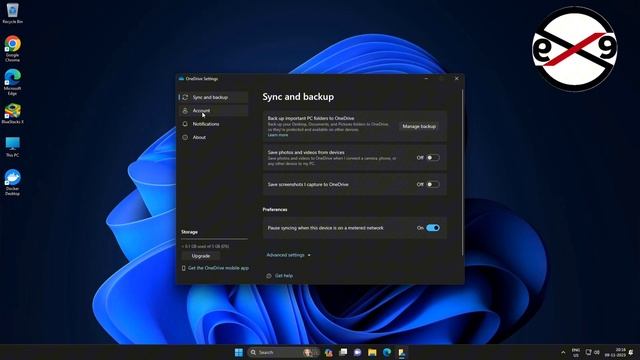Go to Notifications settings page
This screenshot has width=640, height=360.
pyautogui.click(x=213, y=124)
